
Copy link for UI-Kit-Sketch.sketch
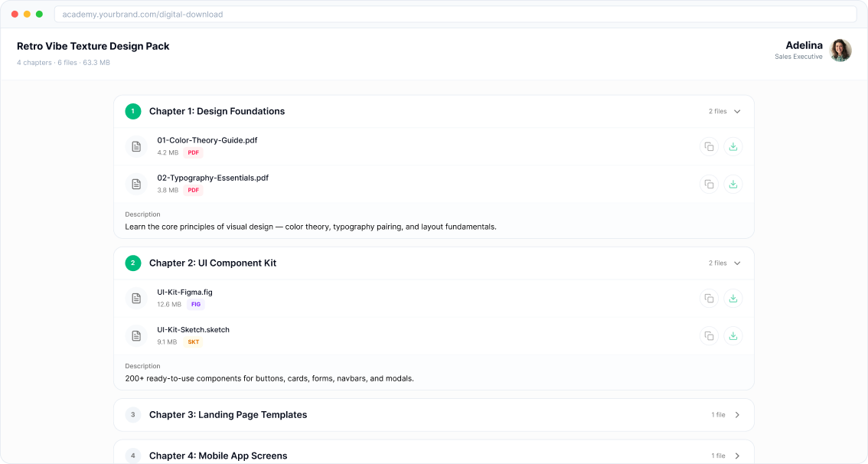click(x=709, y=335)
